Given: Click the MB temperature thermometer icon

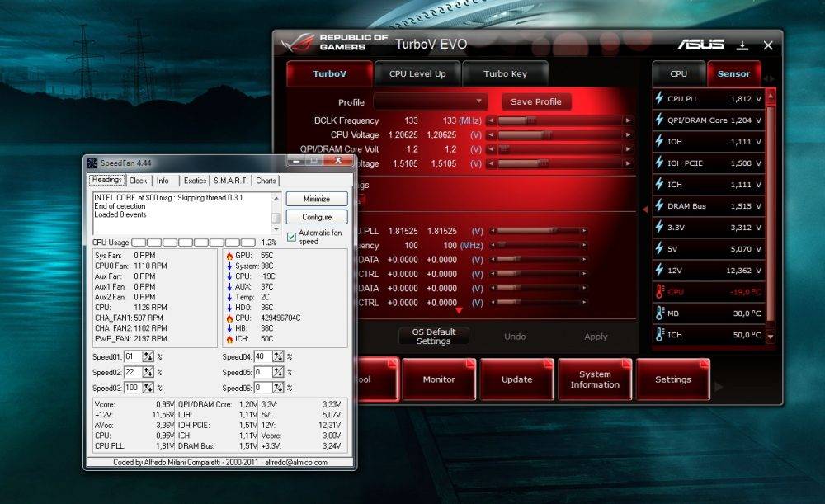Looking at the screenshot, I should 660,313.
